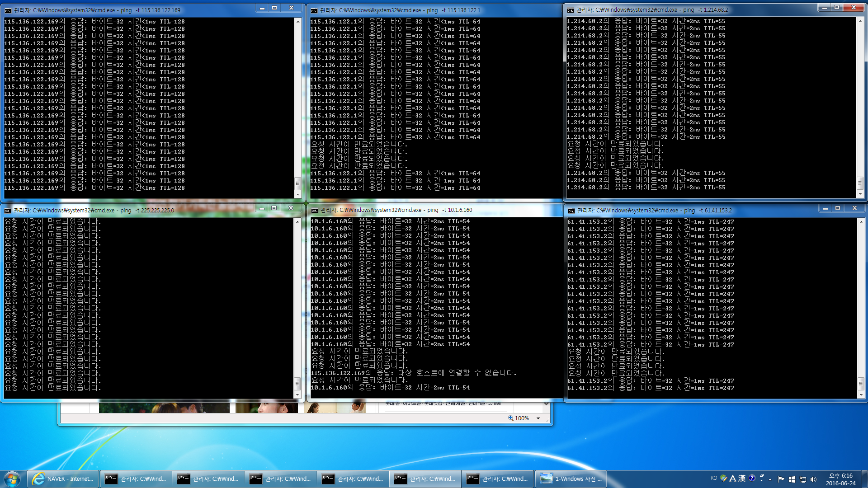
Task: Switch to the first cmd taskbar window
Action: point(136,479)
